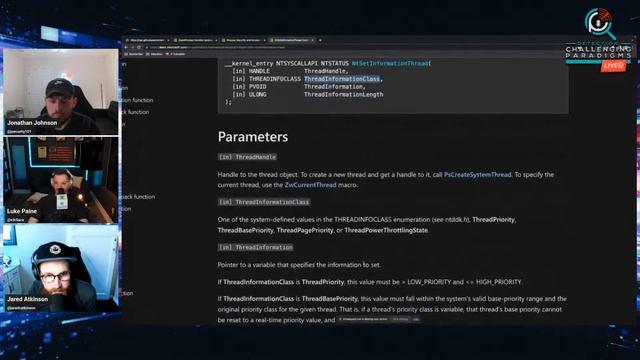This screenshot has height=360, width=640.
Task: Open a new browser tab
Action: click(320, 40)
